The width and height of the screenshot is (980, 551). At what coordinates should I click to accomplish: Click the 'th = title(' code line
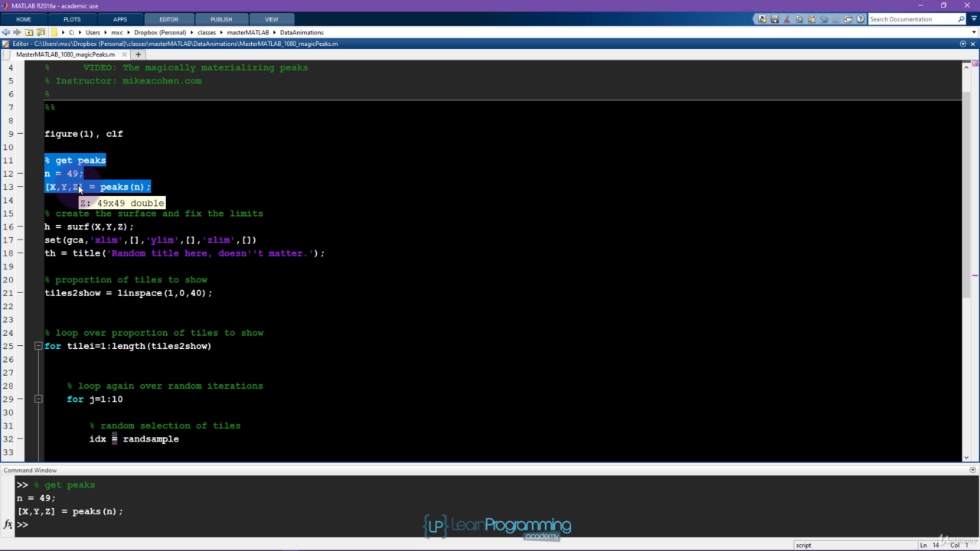click(185, 253)
